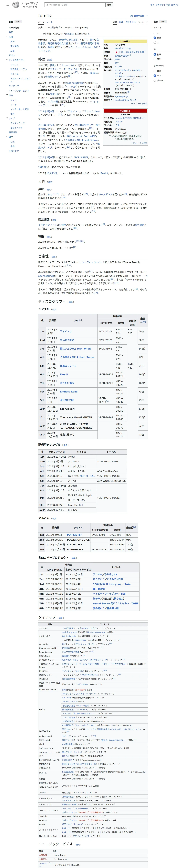
Task: Click アオイトリ link in singles table
Action: (x=66, y=331)
